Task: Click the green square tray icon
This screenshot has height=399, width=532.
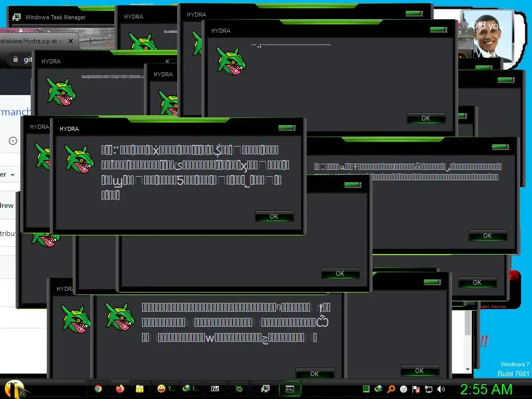Action: 366,389
